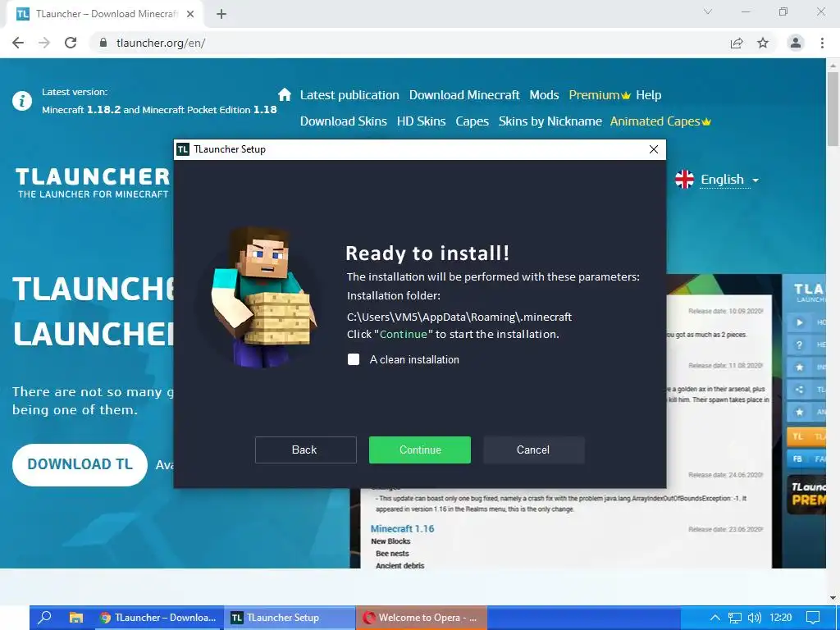This screenshot has width=840, height=630.
Task: Share this page via share icon
Action: (737, 43)
